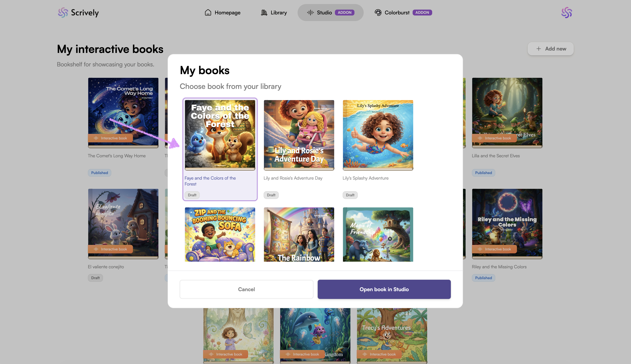This screenshot has height=364, width=631.
Task: Click Open book in Studio
Action: tap(384, 289)
